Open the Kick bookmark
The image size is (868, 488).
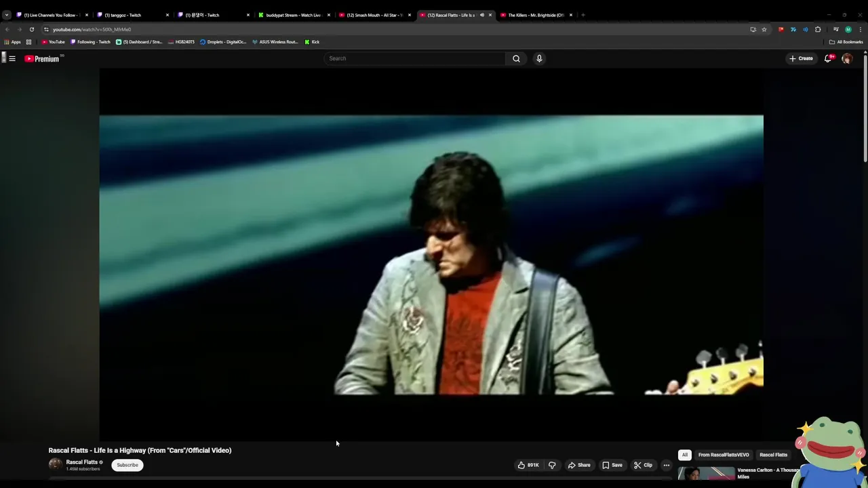tap(312, 42)
